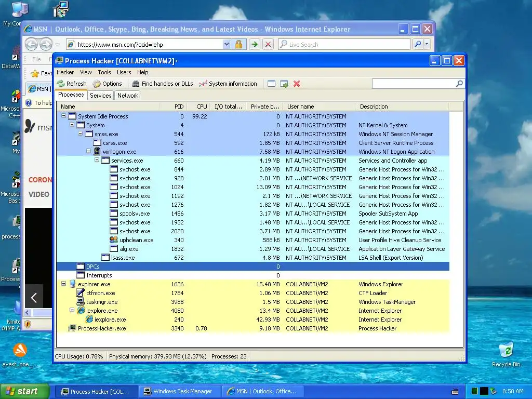
Task: Select the ProcessHacker.exe process icon
Action: click(x=72, y=328)
